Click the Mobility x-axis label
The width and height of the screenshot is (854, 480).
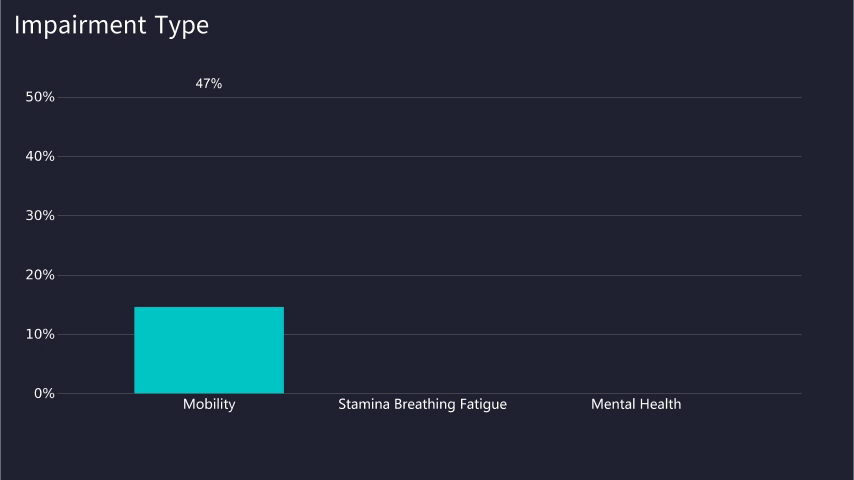209,405
